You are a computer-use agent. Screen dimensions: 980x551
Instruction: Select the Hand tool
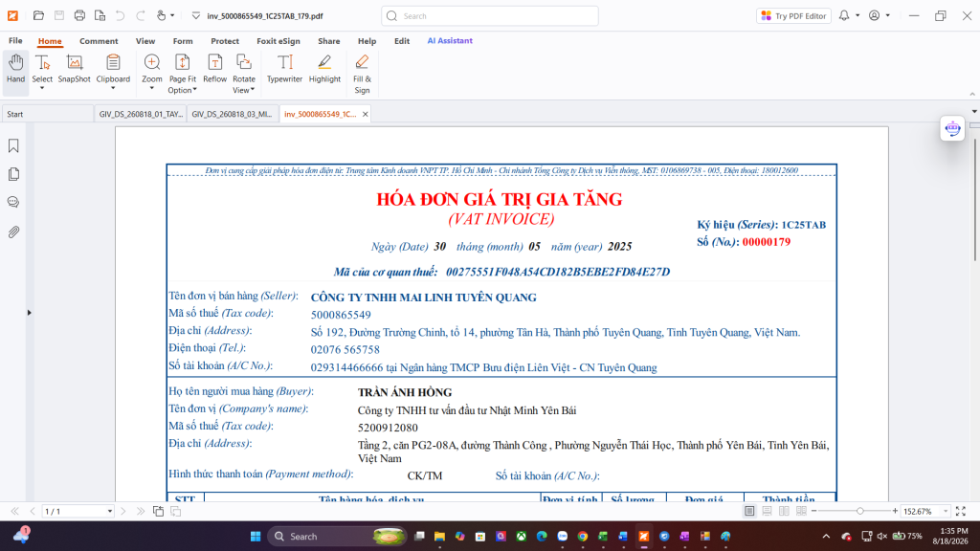(x=15, y=69)
